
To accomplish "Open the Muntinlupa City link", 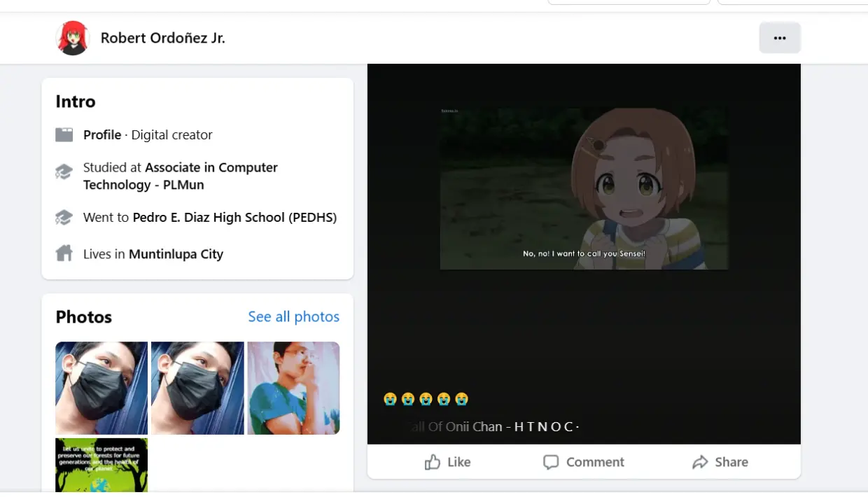I will [176, 254].
